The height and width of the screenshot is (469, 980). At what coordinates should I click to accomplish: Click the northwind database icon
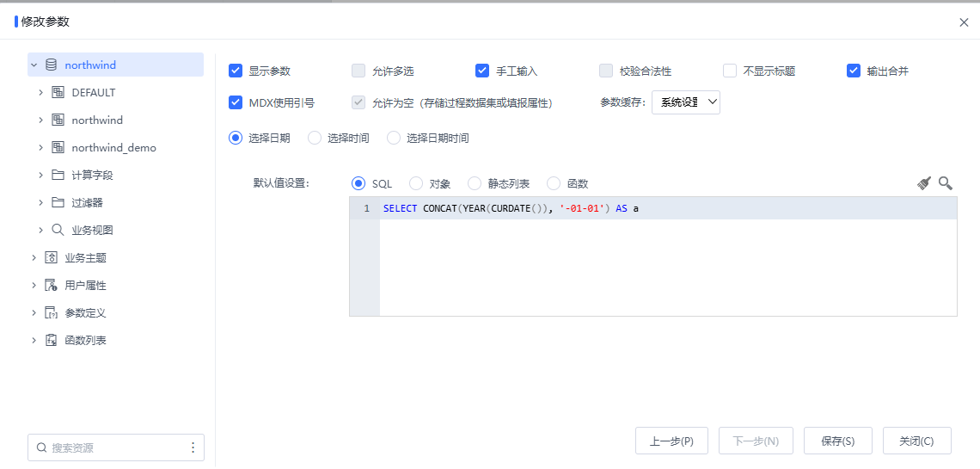point(52,65)
